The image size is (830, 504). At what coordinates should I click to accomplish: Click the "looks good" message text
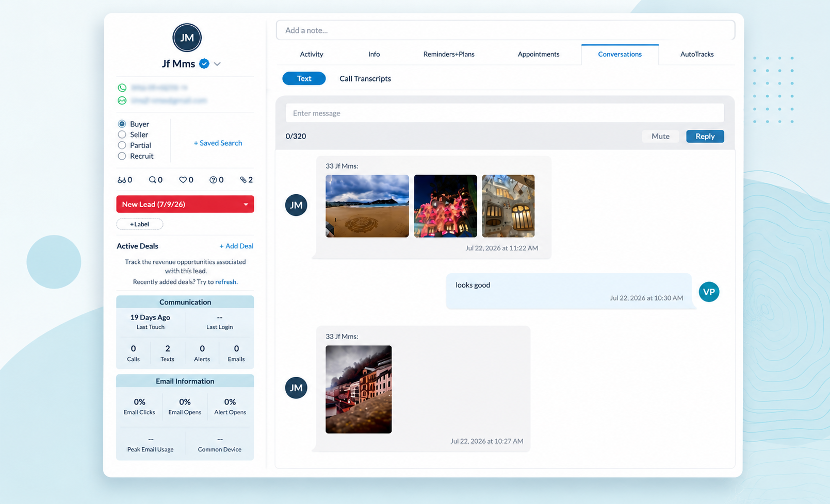click(x=473, y=285)
